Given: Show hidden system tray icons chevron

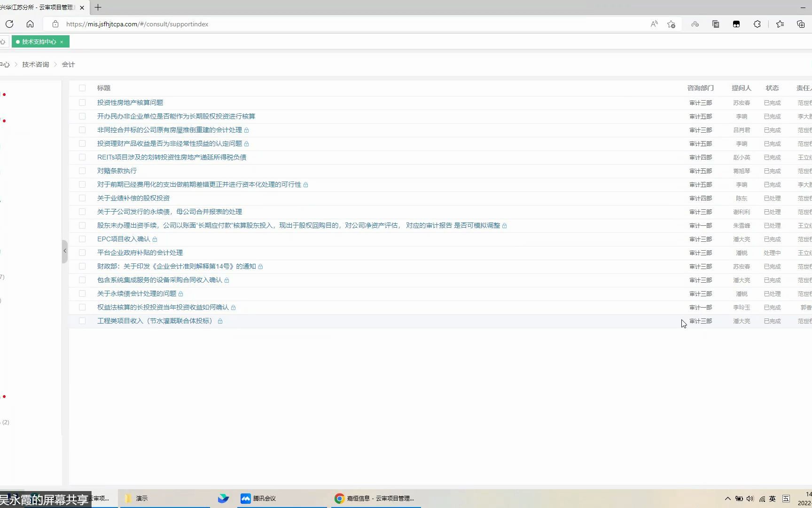Looking at the screenshot, I should (x=728, y=499).
